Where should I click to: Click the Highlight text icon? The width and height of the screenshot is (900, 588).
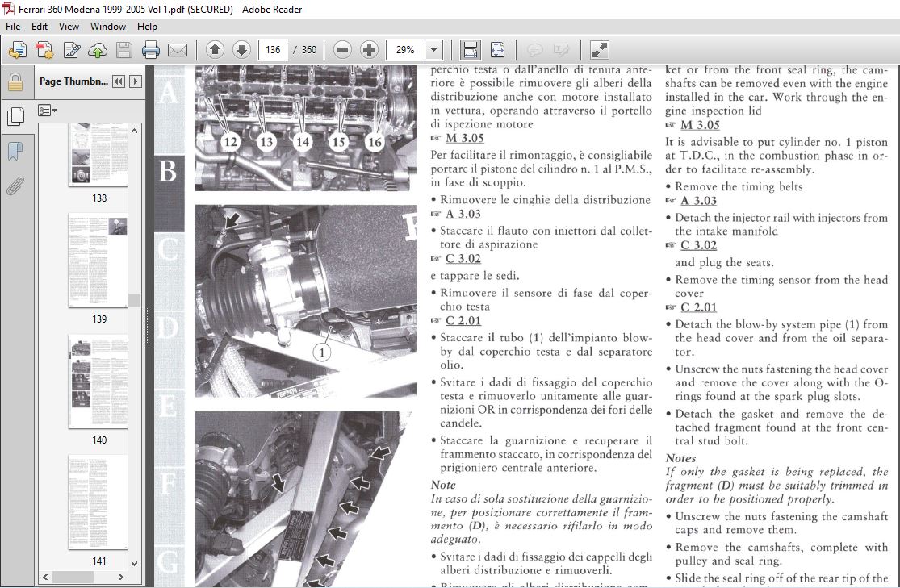[x=561, y=51]
